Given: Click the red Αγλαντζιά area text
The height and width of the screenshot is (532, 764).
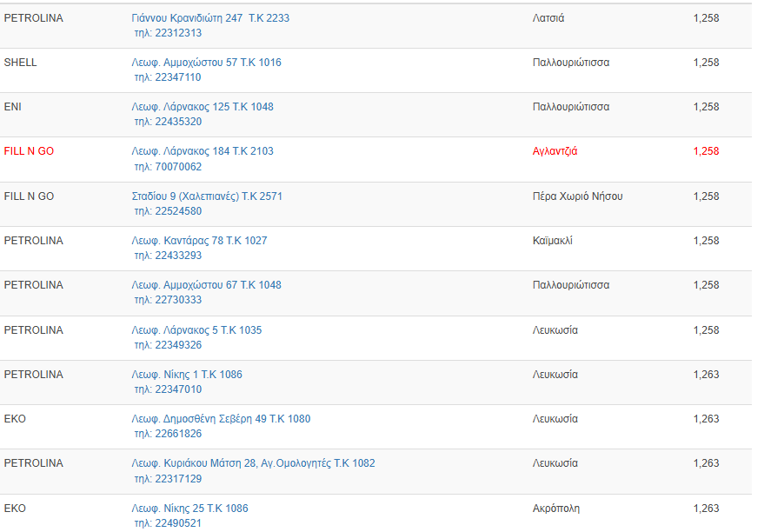Looking at the screenshot, I should [x=555, y=151].
